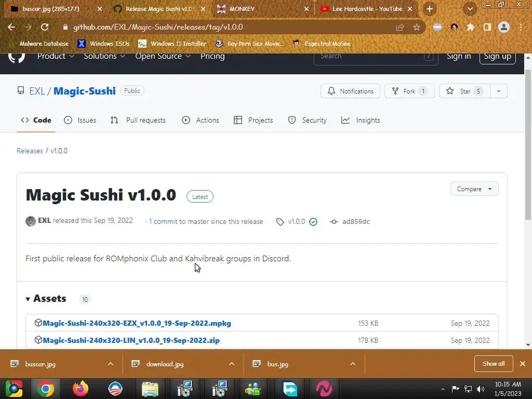
Task: Open the Magic-Sushi repository link
Action: point(85,91)
